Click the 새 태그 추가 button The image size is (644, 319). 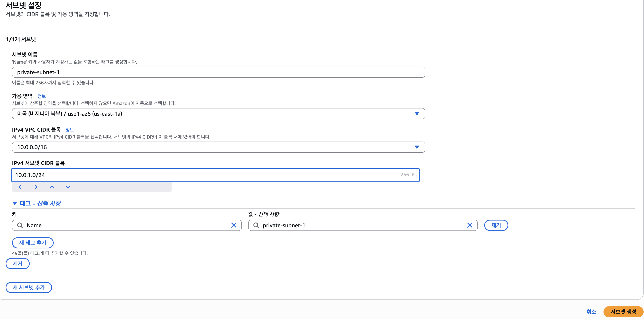click(x=33, y=243)
